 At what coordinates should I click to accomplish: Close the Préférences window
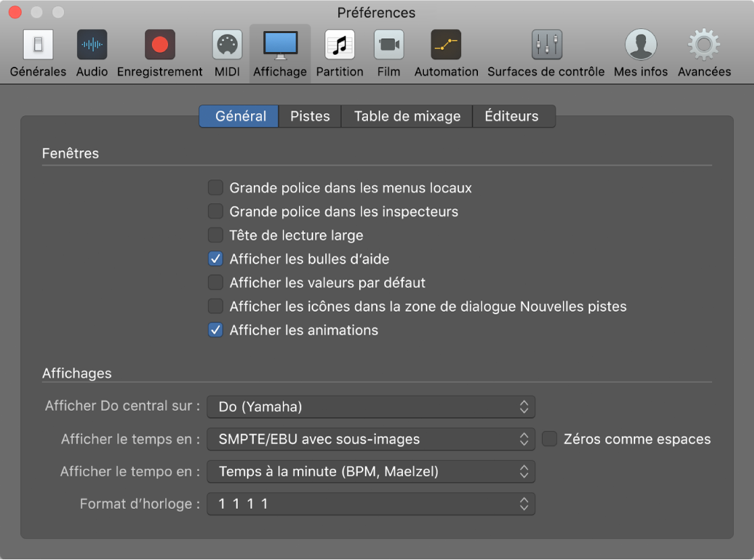pyautogui.click(x=16, y=12)
